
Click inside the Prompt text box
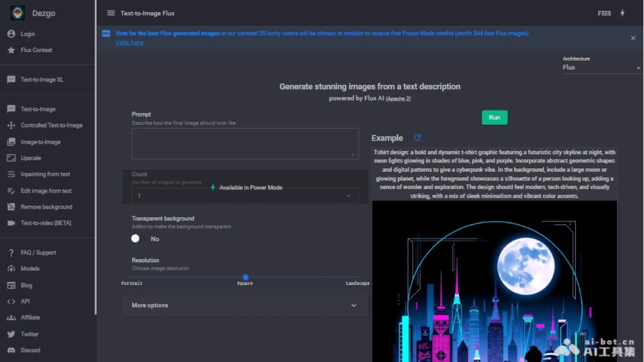point(245,143)
